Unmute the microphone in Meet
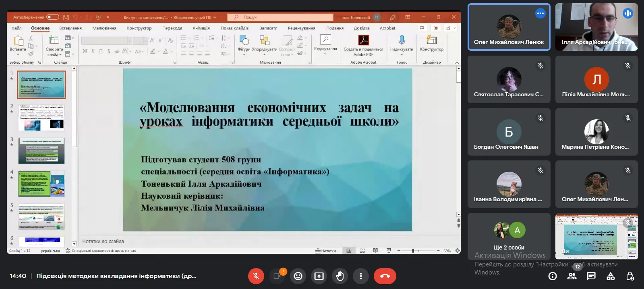Image resolution: width=644 pixels, height=289 pixels. click(x=256, y=276)
